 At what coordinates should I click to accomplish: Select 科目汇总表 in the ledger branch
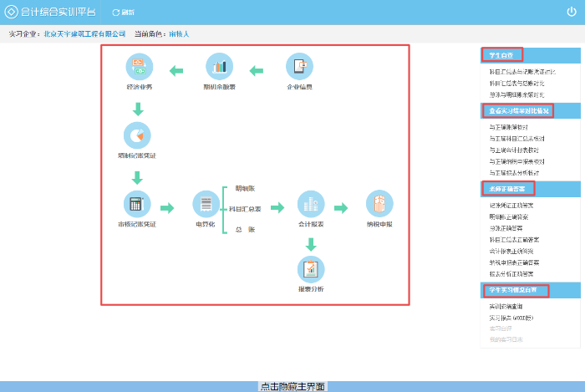(245, 209)
